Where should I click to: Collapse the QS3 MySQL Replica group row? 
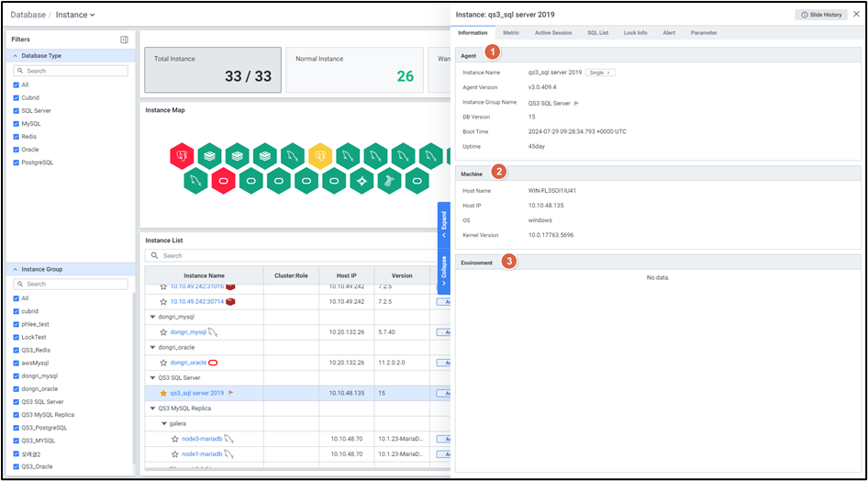click(x=152, y=408)
